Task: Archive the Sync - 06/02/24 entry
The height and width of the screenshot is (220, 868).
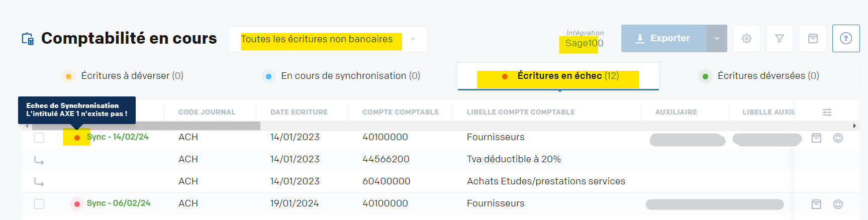Action: [816, 204]
